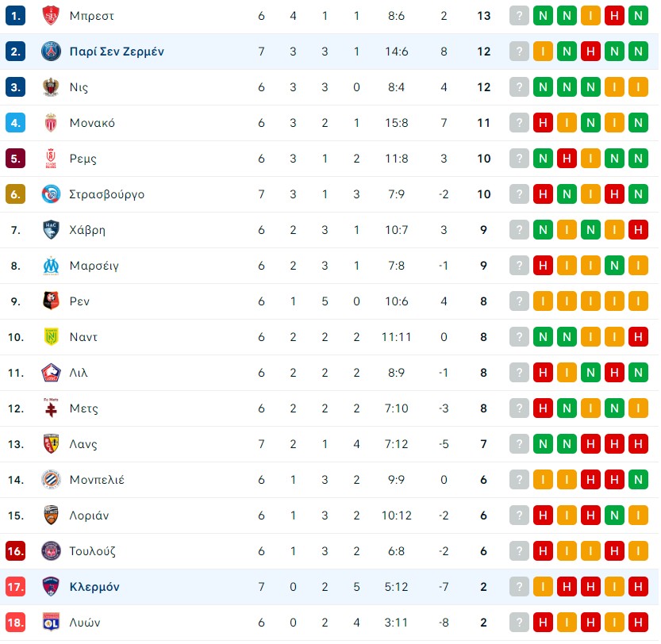
Task: Click the Μαρσέιγ club logo
Action: click(51, 266)
